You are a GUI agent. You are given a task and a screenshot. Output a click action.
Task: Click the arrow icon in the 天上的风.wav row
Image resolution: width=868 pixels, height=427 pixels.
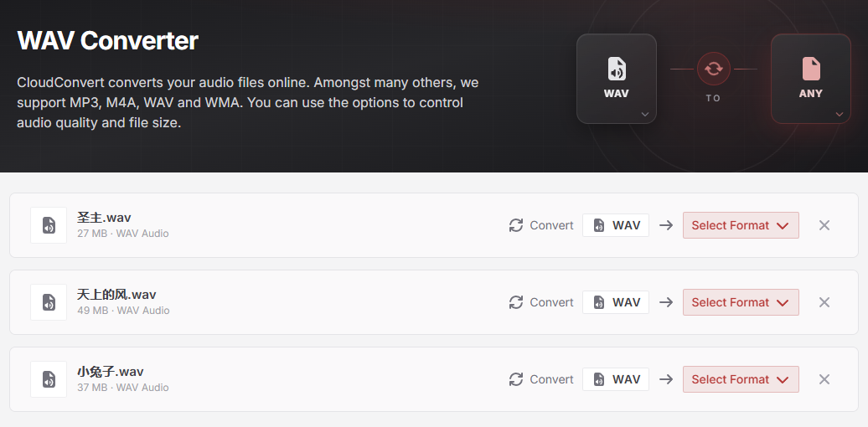(x=666, y=302)
